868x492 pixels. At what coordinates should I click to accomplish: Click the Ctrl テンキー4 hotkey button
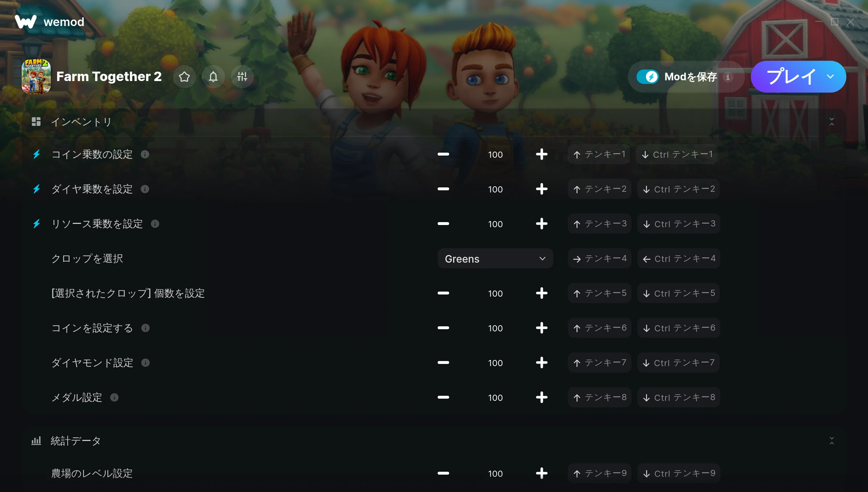click(x=678, y=259)
